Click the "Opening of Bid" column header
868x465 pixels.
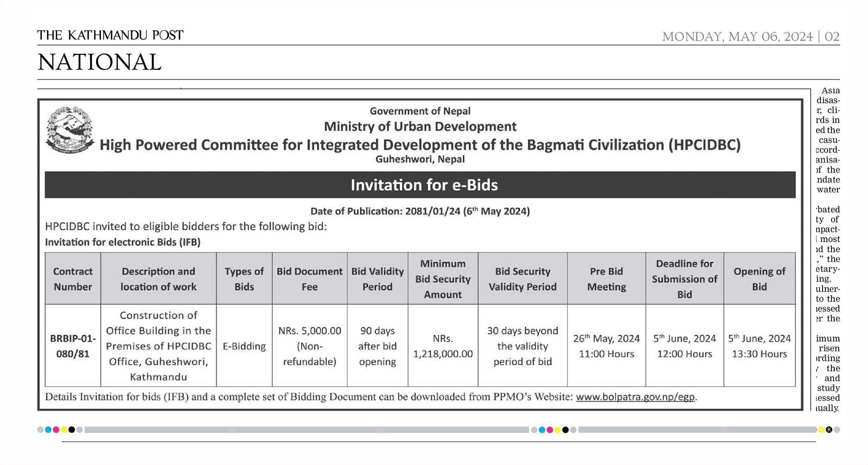click(x=759, y=279)
